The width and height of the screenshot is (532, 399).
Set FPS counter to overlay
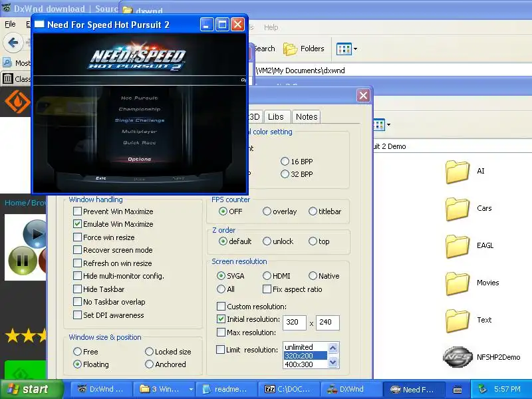[x=267, y=211]
